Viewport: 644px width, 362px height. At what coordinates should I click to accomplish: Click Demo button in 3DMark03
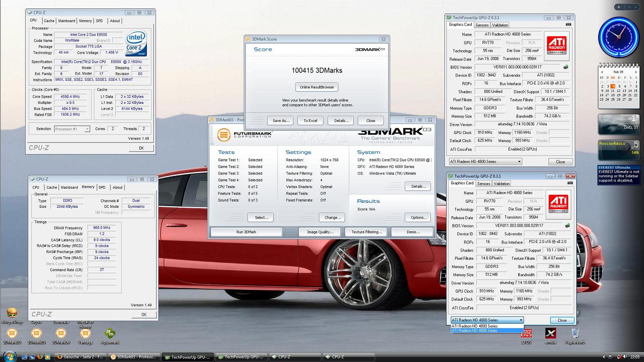(413, 232)
